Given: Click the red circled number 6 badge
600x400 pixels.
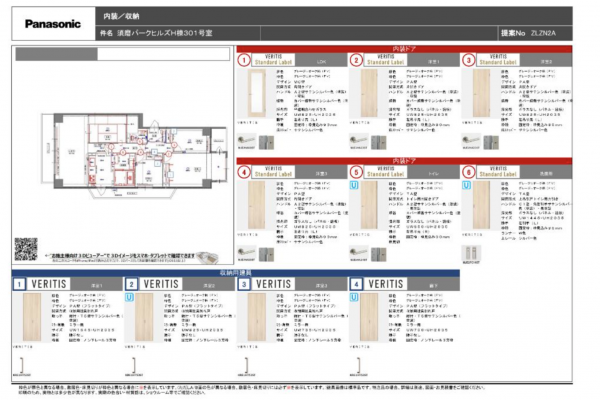Looking at the screenshot, I should click(468, 172).
